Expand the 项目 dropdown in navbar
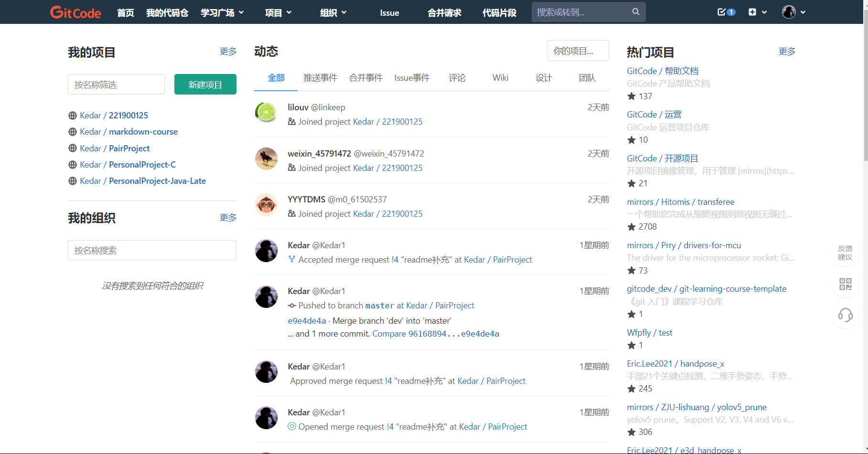 [279, 13]
